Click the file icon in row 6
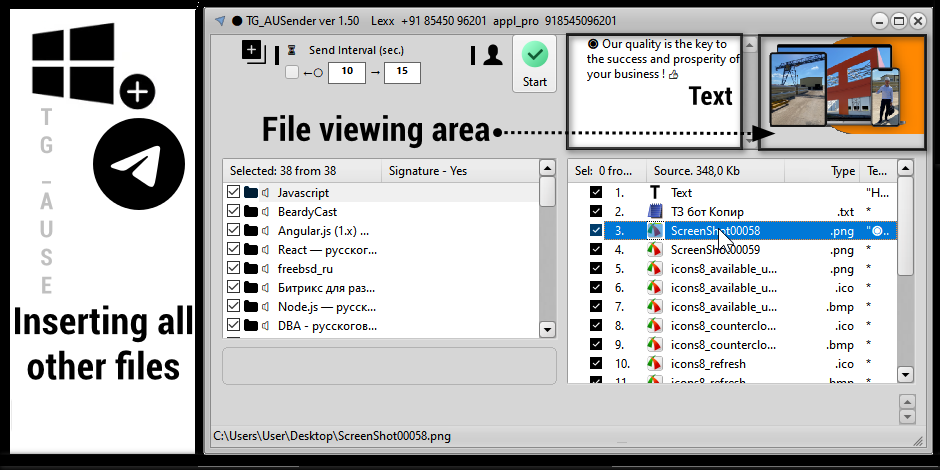The width and height of the screenshot is (940, 470). tap(655, 288)
